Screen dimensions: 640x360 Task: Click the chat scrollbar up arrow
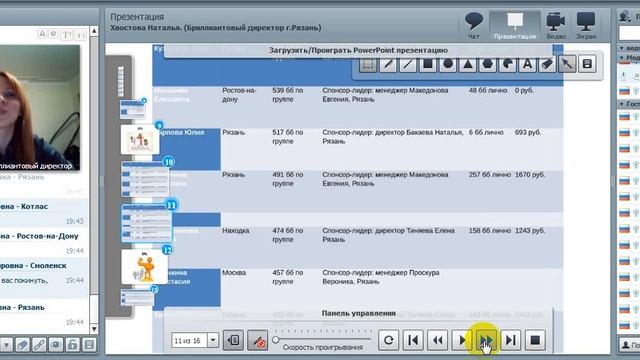[94, 31]
